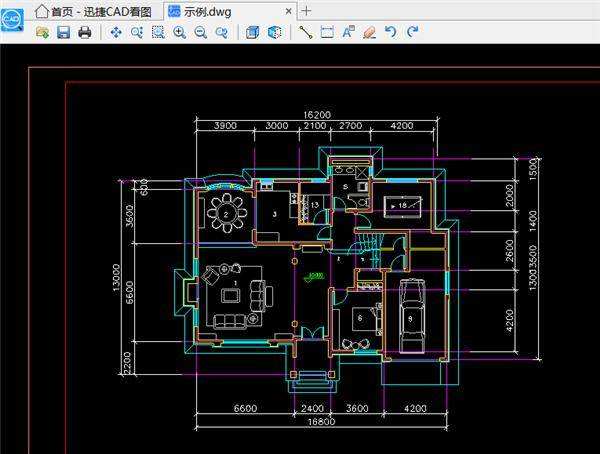Click the 迅捷CAD app logo
Image resolution: width=600 pixels, height=454 pixels.
[x=12, y=20]
